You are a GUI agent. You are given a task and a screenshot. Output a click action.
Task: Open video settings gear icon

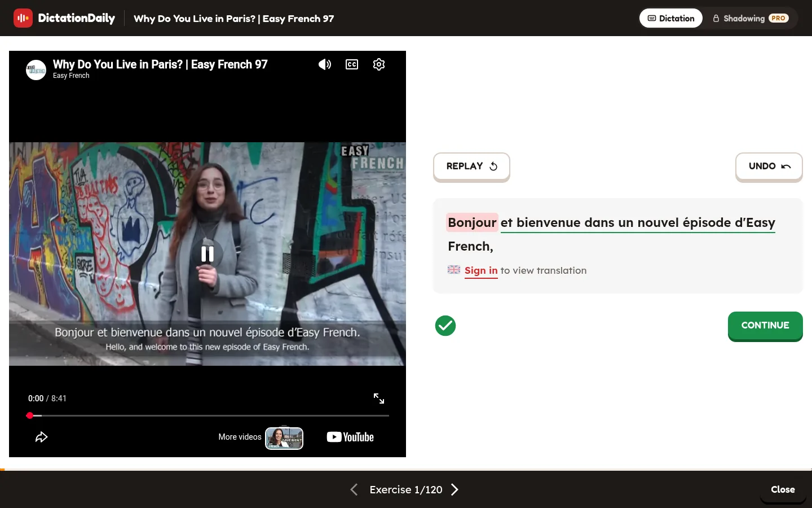pos(379,64)
